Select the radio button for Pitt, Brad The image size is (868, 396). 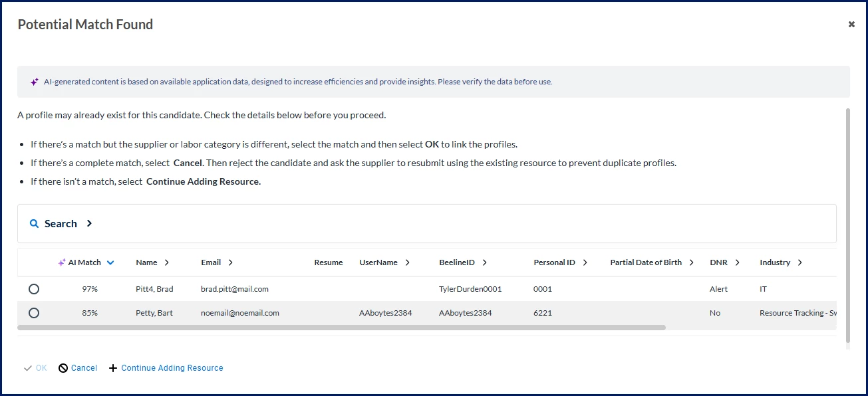click(34, 289)
